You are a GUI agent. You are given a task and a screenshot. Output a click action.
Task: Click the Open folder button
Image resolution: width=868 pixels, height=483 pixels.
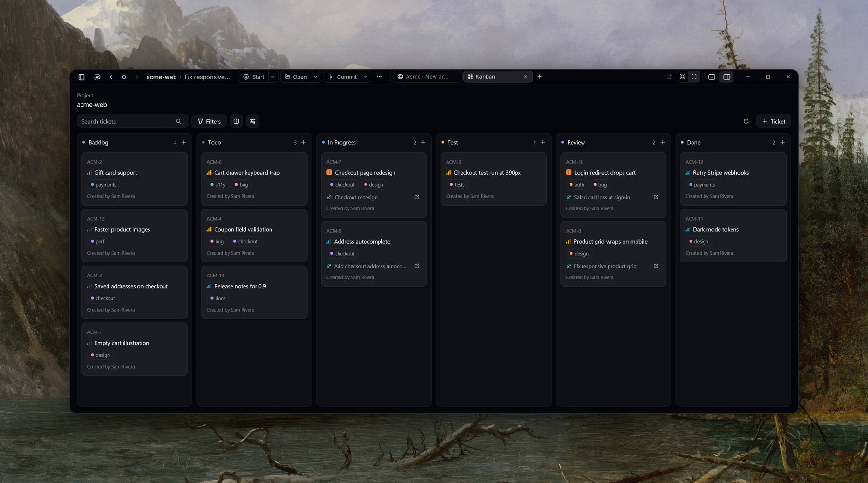(296, 77)
